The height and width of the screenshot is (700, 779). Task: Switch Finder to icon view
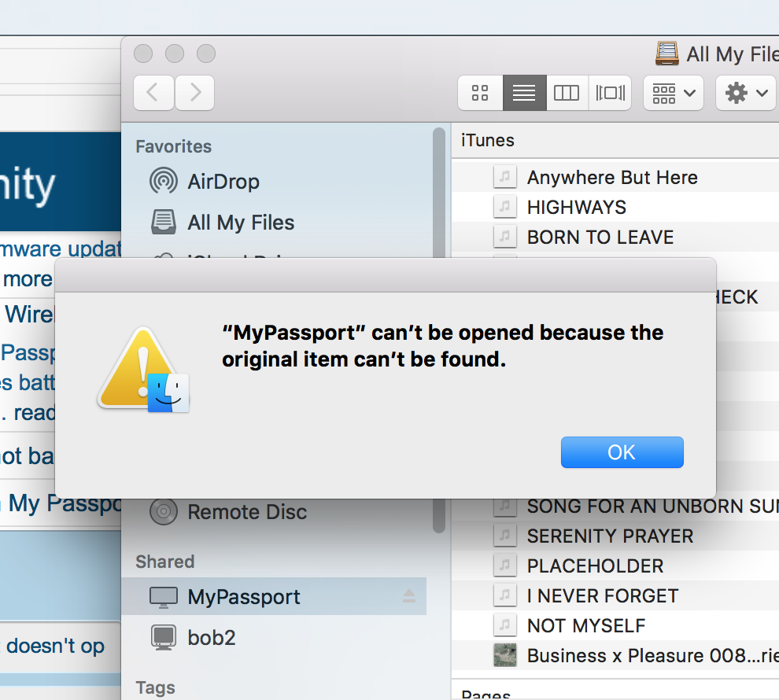pyautogui.click(x=480, y=93)
